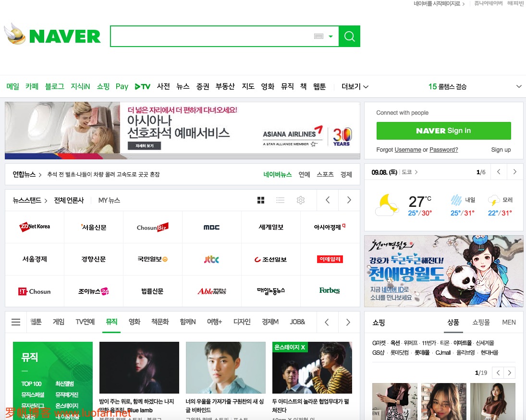Open TOP 100 music chart link
This screenshot has width=526, height=420.
(31, 384)
